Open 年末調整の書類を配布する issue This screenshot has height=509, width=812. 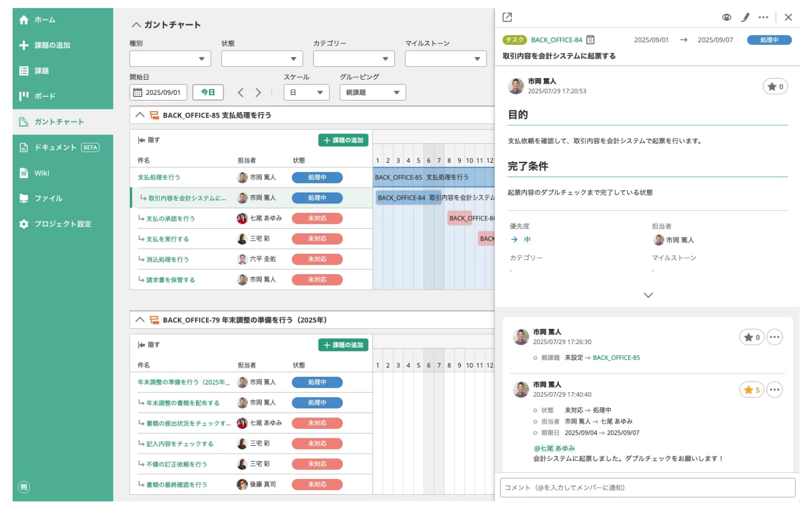click(x=183, y=403)
